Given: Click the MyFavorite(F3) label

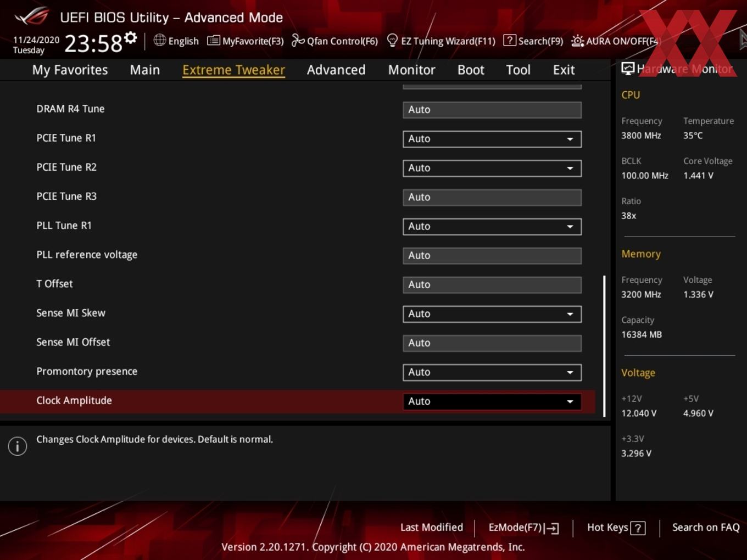Looking at the screenshot, I should point(253,41).
